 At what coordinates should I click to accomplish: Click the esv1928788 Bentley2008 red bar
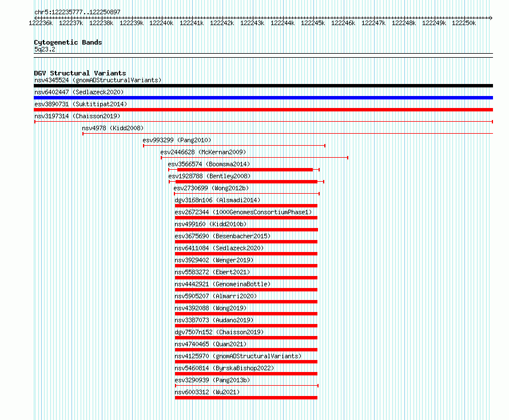pos(246,182)
